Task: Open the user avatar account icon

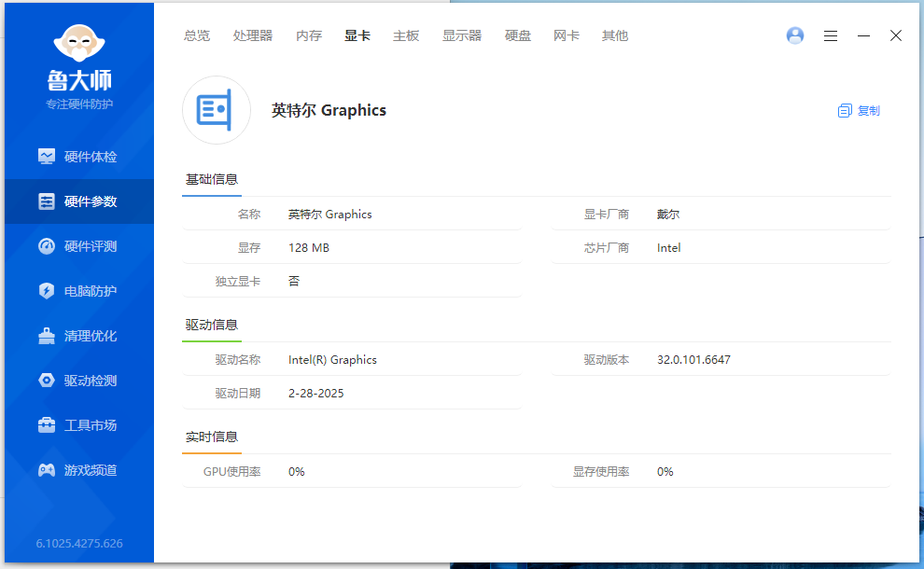Action: (x=794, y=35)
